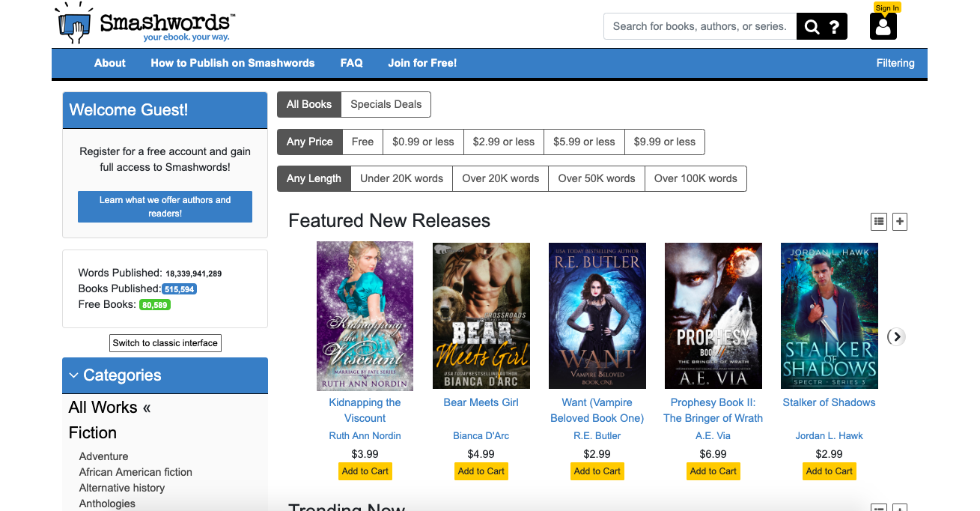This screenshot has width=980, height=511.
Task: Open Prophesy Book II cover thumbnail
Action: [713, 315]
